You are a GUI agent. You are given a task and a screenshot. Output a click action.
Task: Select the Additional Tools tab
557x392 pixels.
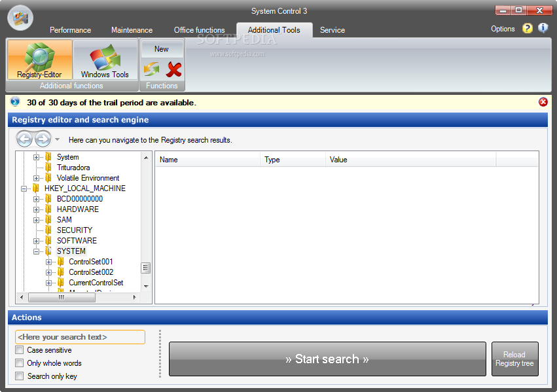(x=274, y=30)
